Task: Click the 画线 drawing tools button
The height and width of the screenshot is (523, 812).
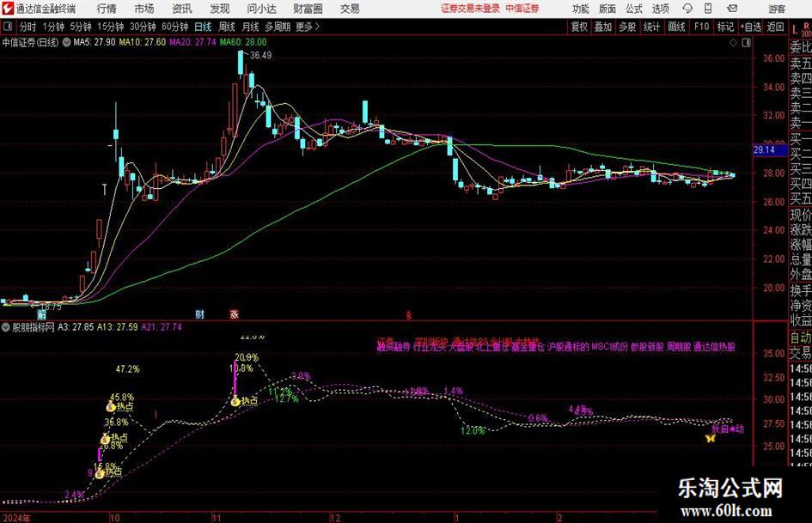Action: (676, 27)
